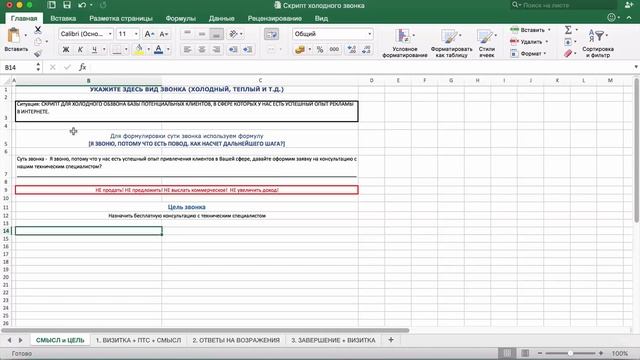Switch to the Вставка ribbon tab
The height and width of the screenshot is (360, 640).
(x=63, y=18)
